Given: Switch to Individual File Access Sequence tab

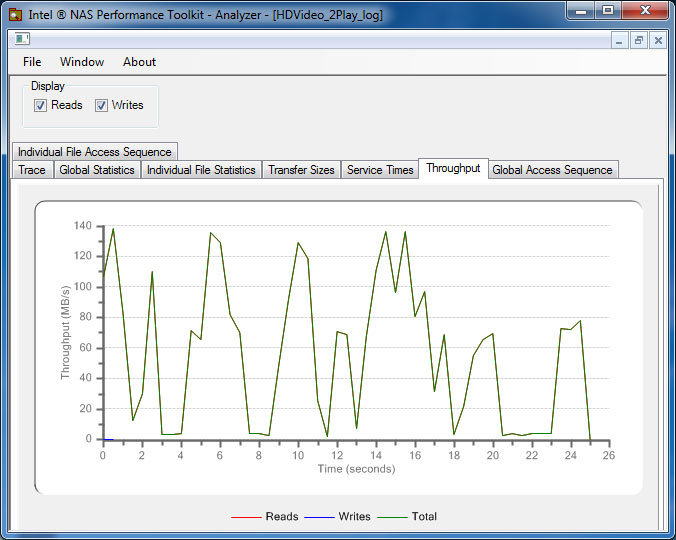Looking at the screenshot, I should pyautogui.click(x=95, y=152).
